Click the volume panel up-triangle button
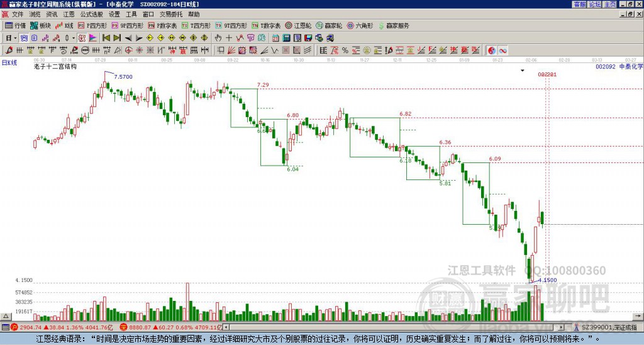The image size is (644, 345). click(x=6, y=316)
